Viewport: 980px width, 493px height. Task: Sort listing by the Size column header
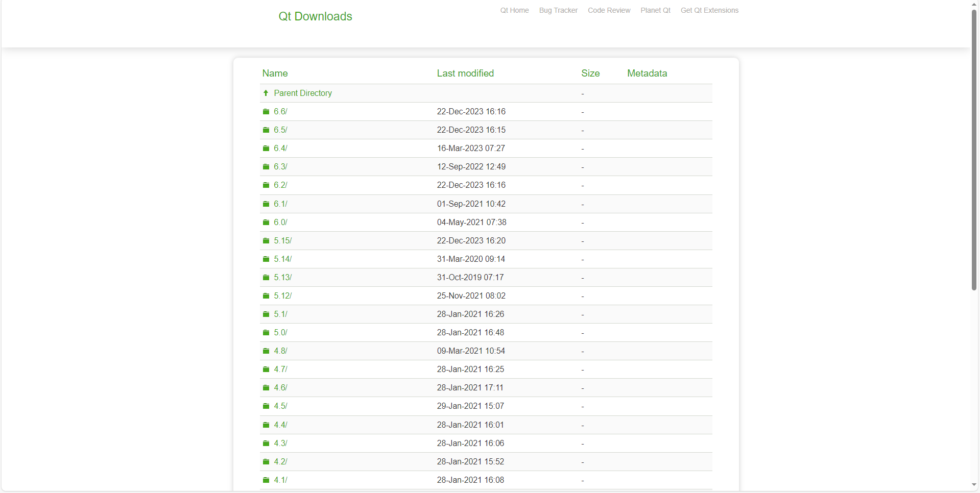[x=590, y=73]
